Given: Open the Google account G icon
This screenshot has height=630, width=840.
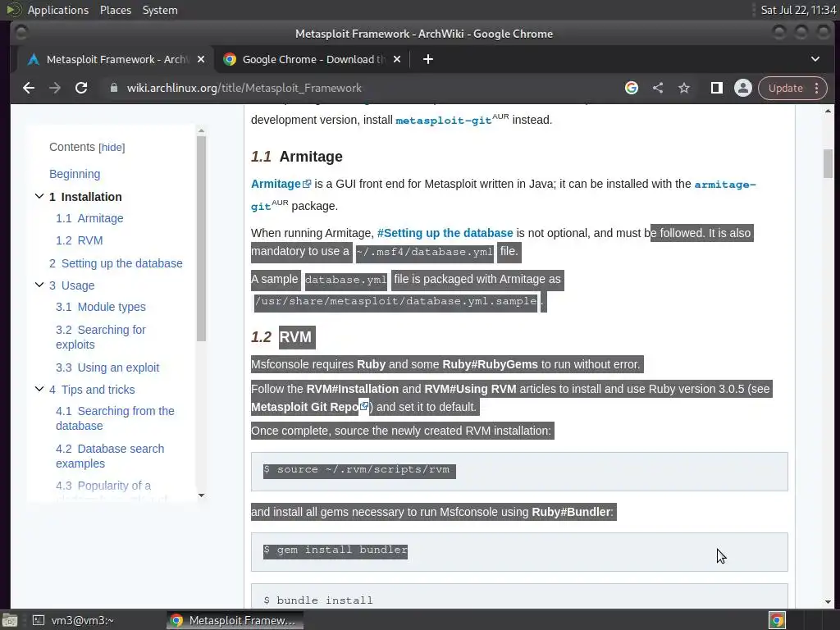Looking at the screenshot, I should coord(632,88).
